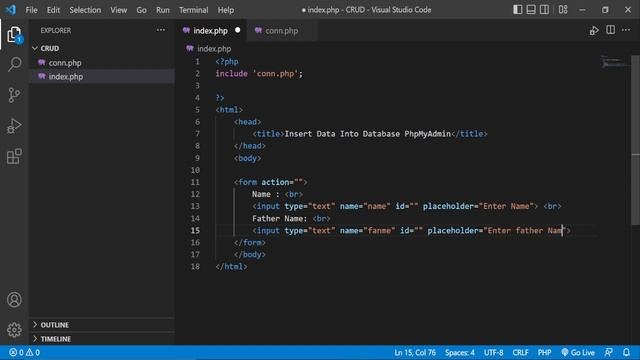
Task: Click the Run code icon in editor toolbar
Action: pos(594,30)
